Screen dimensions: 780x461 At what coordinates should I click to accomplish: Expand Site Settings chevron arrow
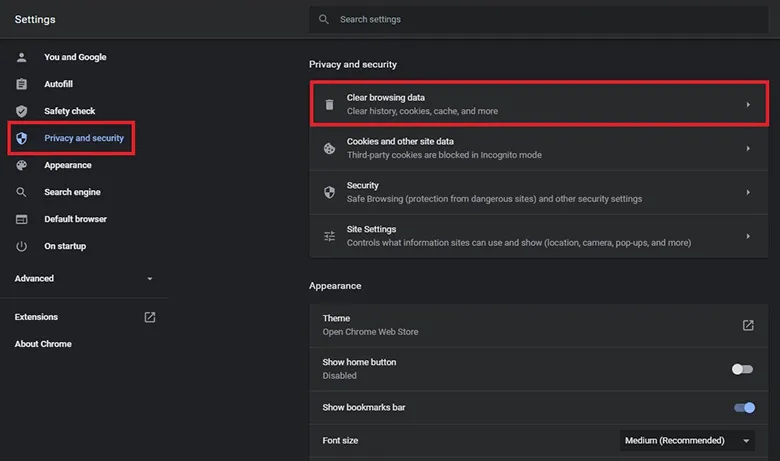747,236
